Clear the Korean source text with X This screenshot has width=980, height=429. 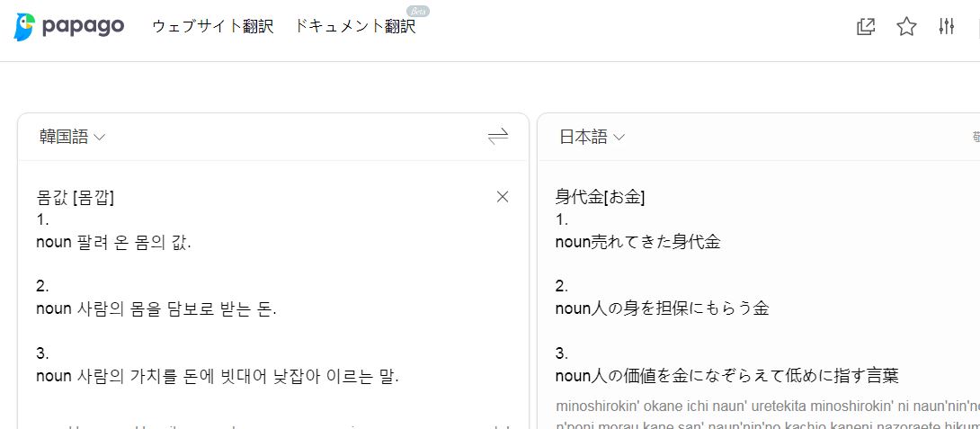click(x=503, y=197)
